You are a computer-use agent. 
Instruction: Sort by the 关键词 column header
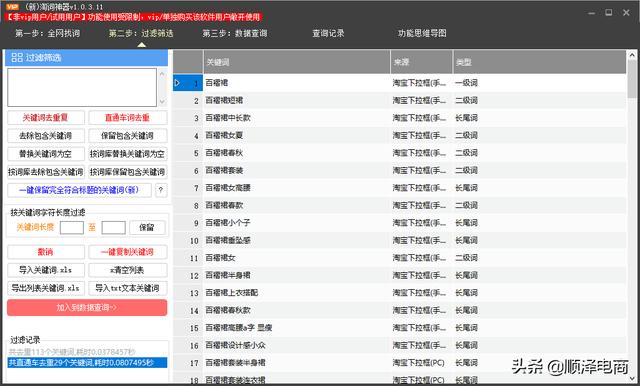296,62
